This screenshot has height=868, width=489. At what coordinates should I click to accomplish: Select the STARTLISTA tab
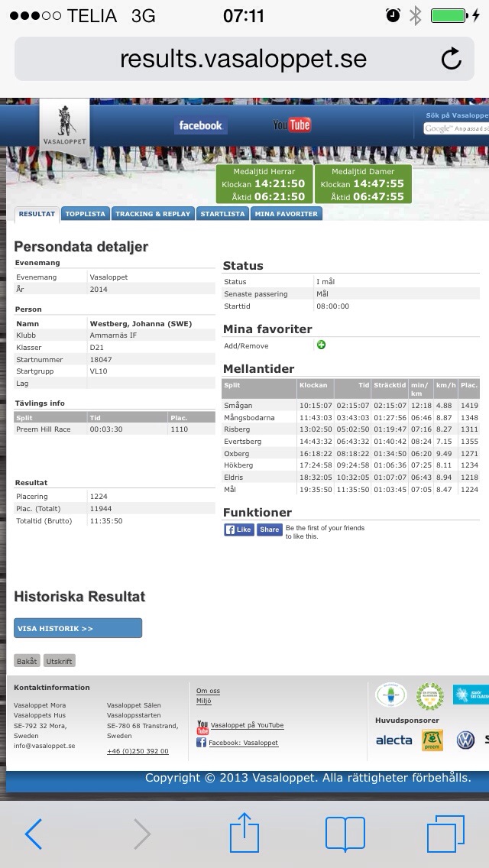pyautogui.click(x=222, y=214)
